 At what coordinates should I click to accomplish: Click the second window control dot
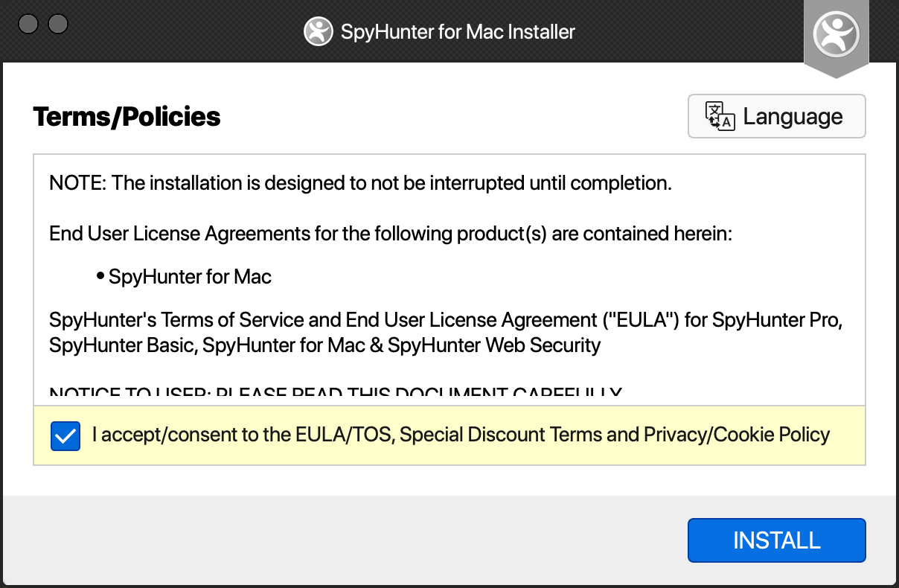click(x=58, y=25)
